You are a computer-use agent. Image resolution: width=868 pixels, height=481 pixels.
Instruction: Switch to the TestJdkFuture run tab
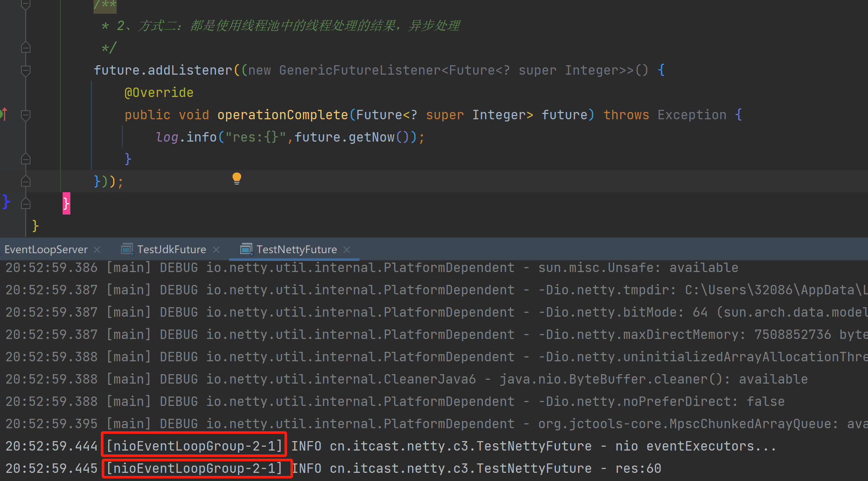[x=171, y=250]
